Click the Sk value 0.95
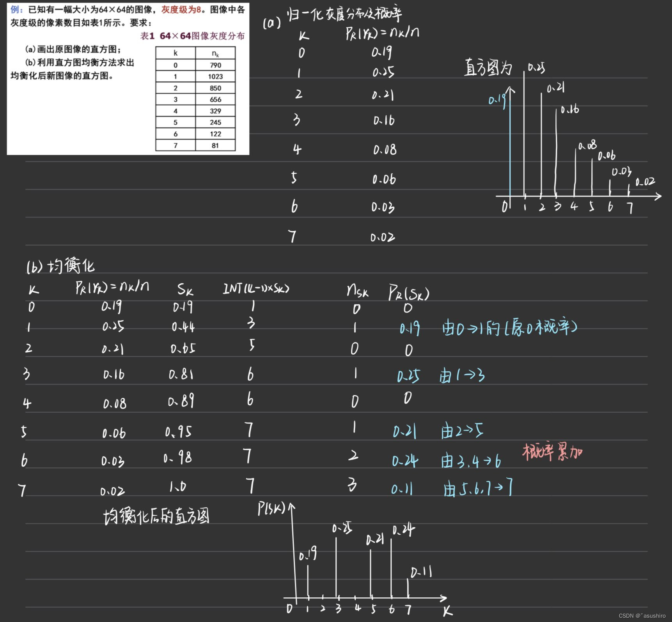This screenshot has width=672, height=622. tap(178, 431)
